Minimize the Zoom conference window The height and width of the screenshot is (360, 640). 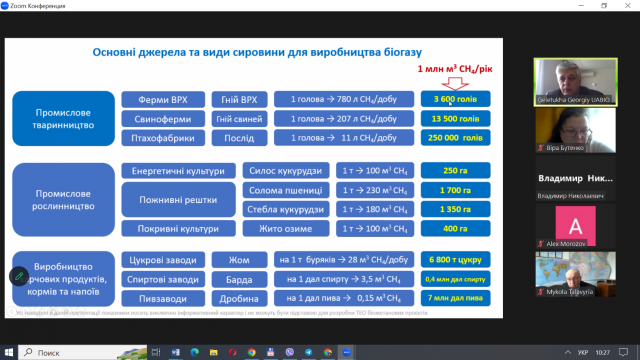(581, 5)
